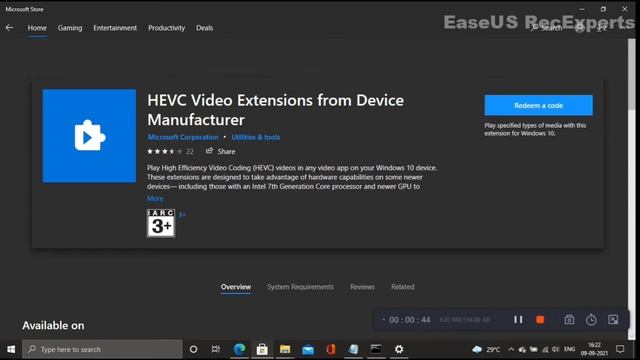Image resolution: width=640 pixels, height=360 pixels.
Task: Open Settings gear on taskbar
Action: click(x=399, y=349)
